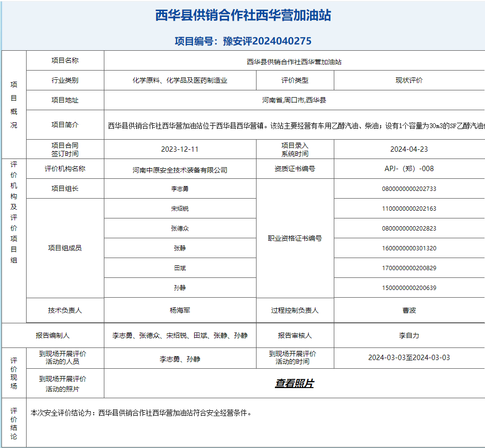Select the 行业类别 label cell
485x448 pixels.
(65, 80)
